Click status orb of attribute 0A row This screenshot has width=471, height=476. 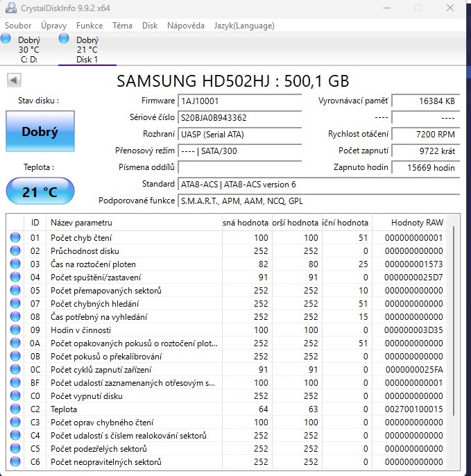pyautogui.click(x=15, y=343)
